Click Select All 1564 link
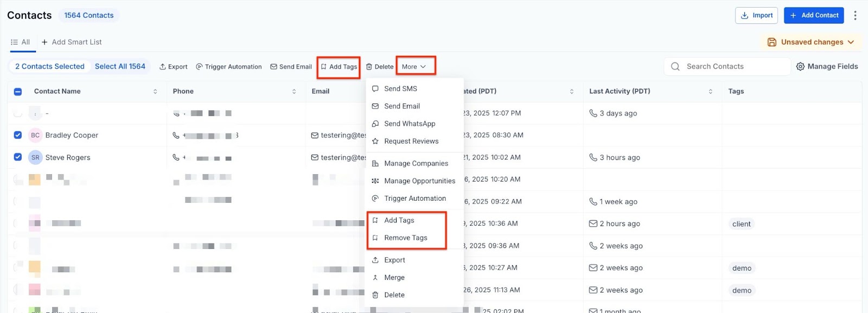Viewport: 868px width, 313px height. pyautogui.click(x=120, y=66)
